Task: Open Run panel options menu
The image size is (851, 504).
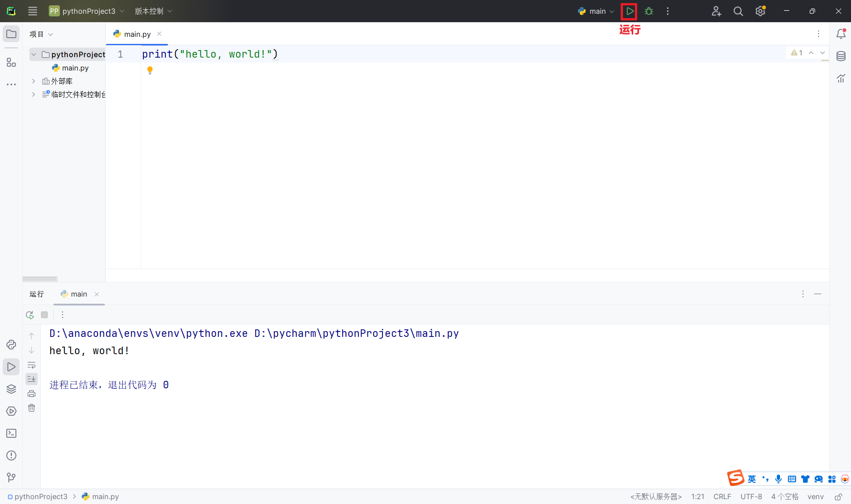Action: pos(803,294)
